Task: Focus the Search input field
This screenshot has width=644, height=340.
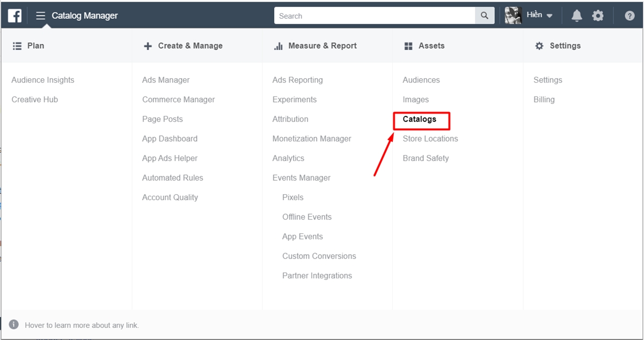Action: (375, 16)
